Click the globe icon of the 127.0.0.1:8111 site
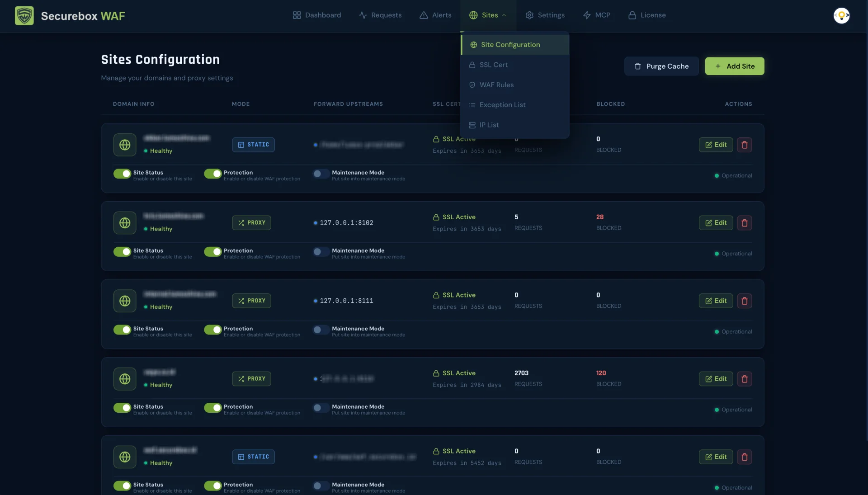 (x=125, y=301)
